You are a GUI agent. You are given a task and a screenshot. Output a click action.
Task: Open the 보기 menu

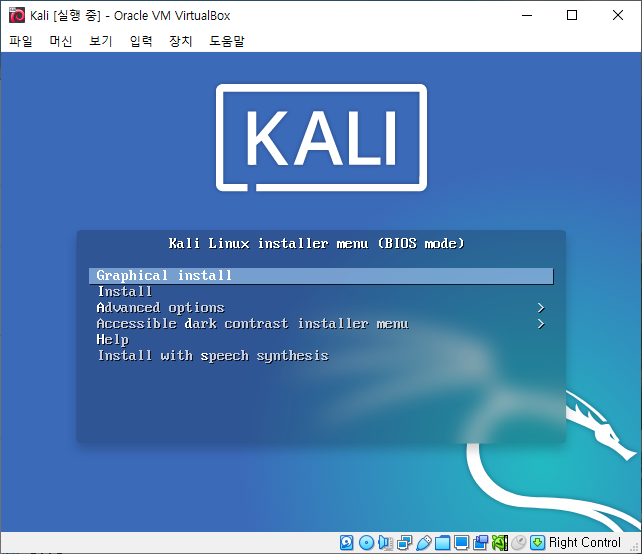[101, 41]
